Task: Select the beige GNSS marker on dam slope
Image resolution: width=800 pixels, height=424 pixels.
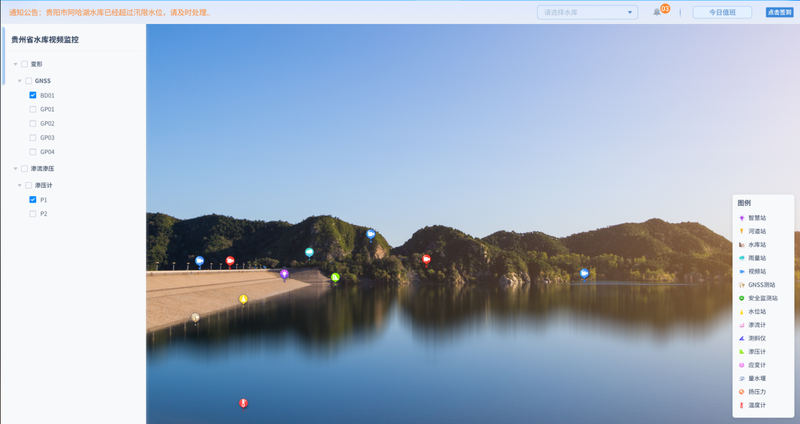Action: (x=195, y=318)
